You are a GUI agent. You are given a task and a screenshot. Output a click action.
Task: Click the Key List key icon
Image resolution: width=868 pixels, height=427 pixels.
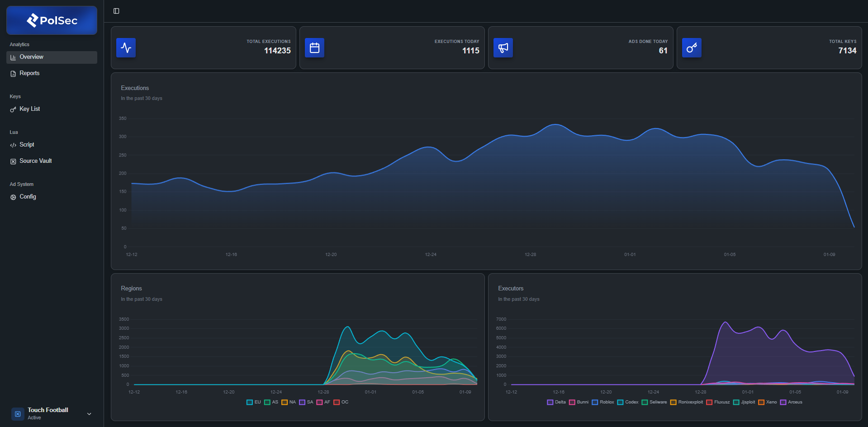pos(13,109)
